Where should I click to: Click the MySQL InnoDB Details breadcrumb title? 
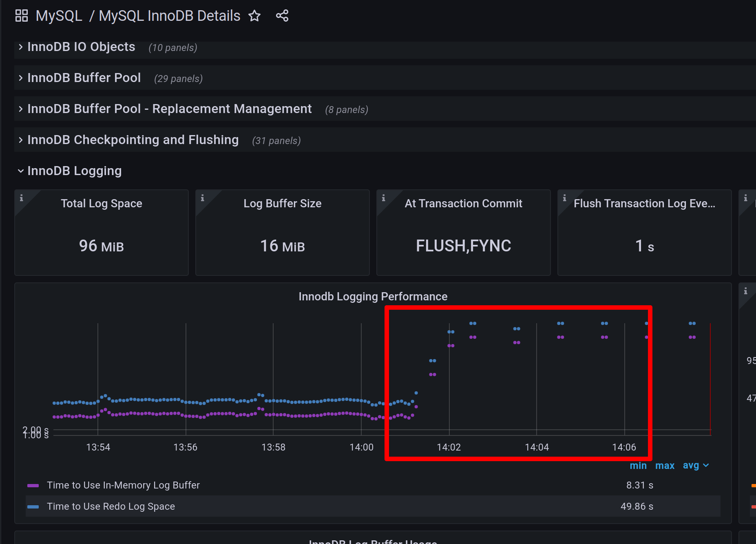pyautogui.click(x=169, y=16)
